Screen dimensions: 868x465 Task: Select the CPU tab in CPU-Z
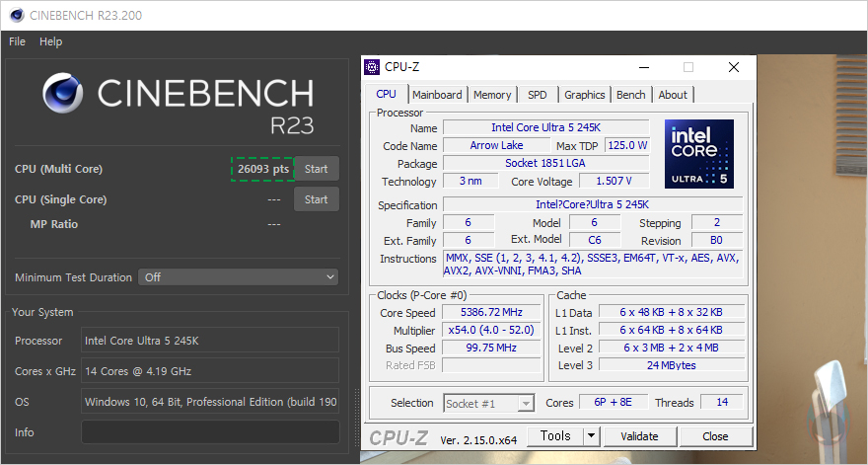[386, 94]
